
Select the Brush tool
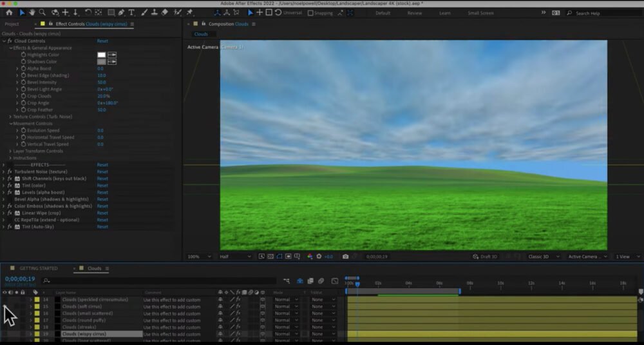tap(144, 13)
